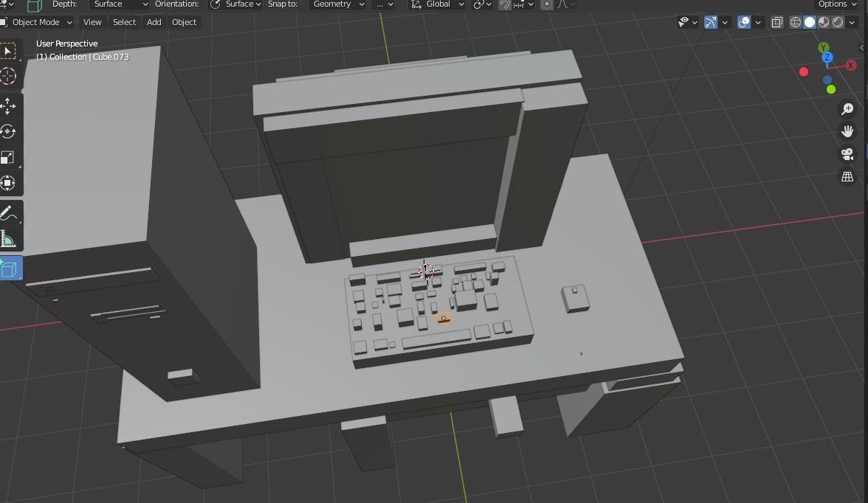Open the overlays settings dropdown arrow
This screenshot has width=868, height=503.
pos(758,22)
